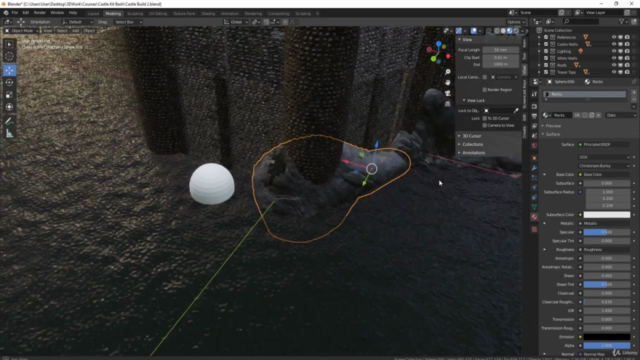Click the Principled BSDF surface button
Screen dimensions: 640x360
(604, 144)
